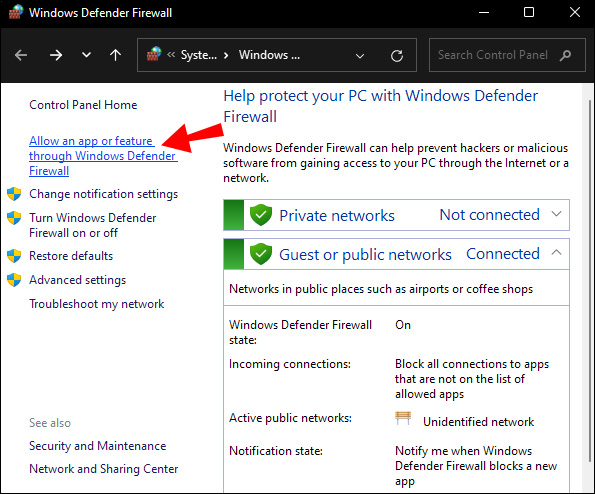Image resolution: width=595 pixels, height=494 pixels.
Task: Click the bench icon beside Unidentified network
Action: coord(403,418)
